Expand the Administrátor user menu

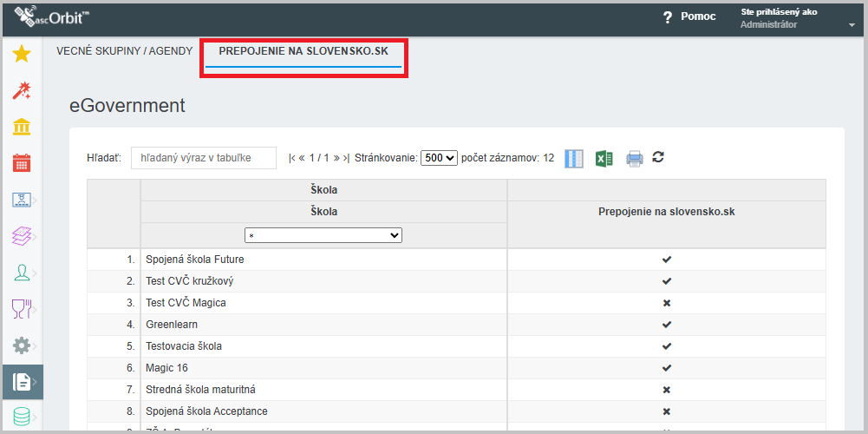851,25
